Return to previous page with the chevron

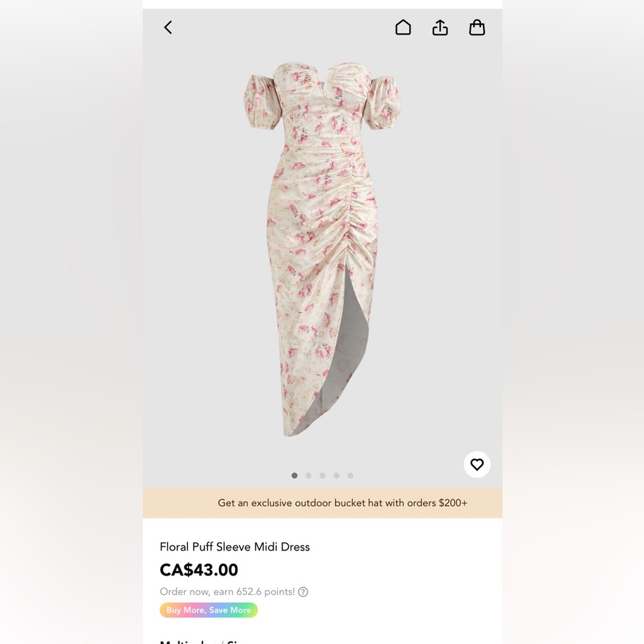(167, 27)
